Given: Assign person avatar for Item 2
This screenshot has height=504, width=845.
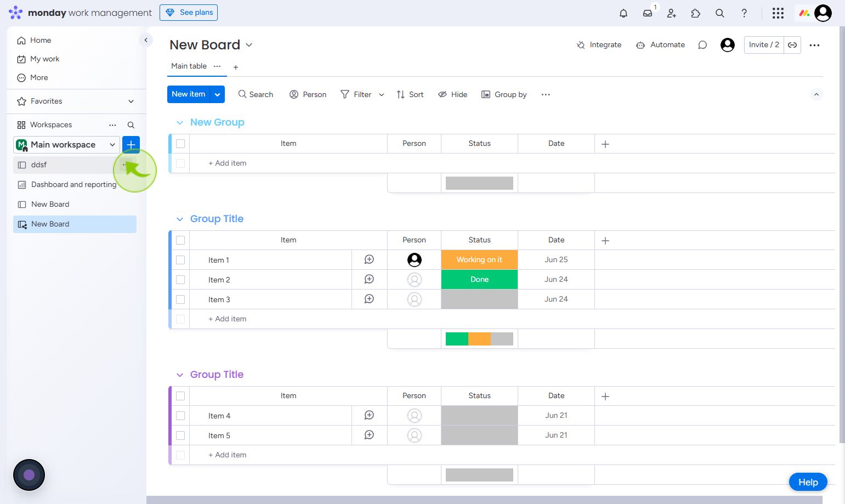Looking at the screenshot, I should tap(415, 280).
